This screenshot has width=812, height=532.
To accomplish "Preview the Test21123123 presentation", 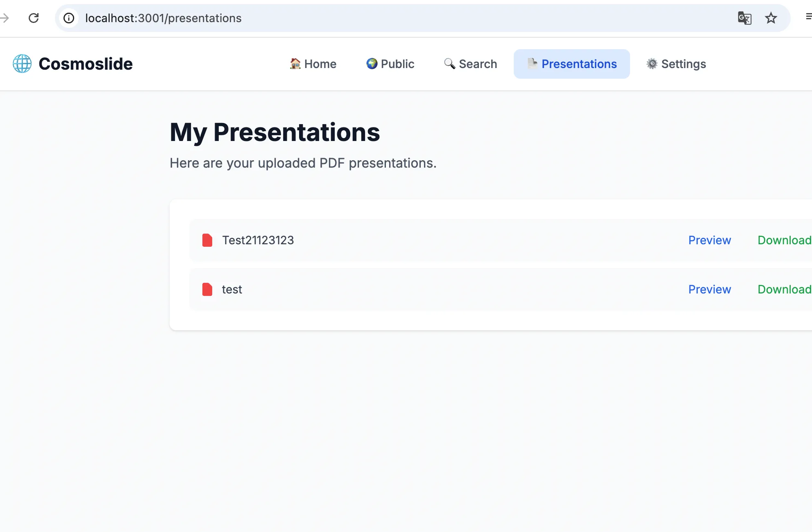I will point(709,240).
